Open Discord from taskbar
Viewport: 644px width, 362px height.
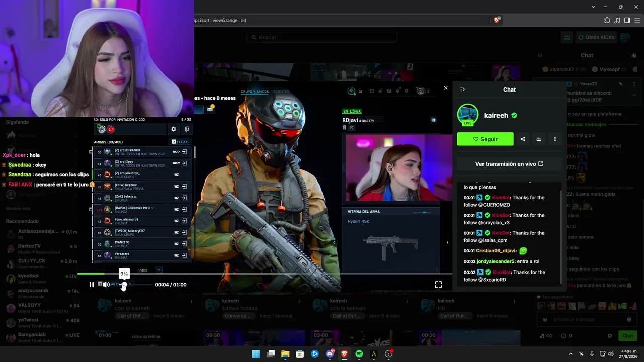tap(330, 354)
